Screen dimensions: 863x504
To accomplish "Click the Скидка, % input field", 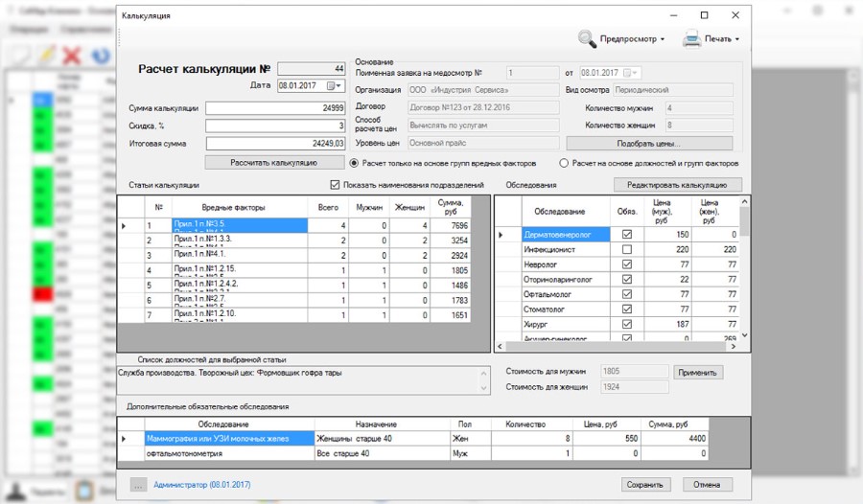I will (275, 126).
